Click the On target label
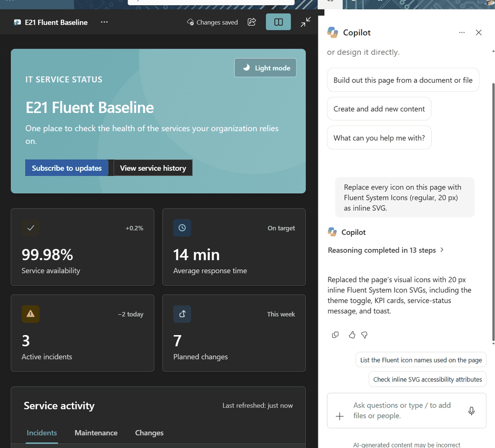Image resolution: width=495 pixels, height=448 pixels. [281, 228]
